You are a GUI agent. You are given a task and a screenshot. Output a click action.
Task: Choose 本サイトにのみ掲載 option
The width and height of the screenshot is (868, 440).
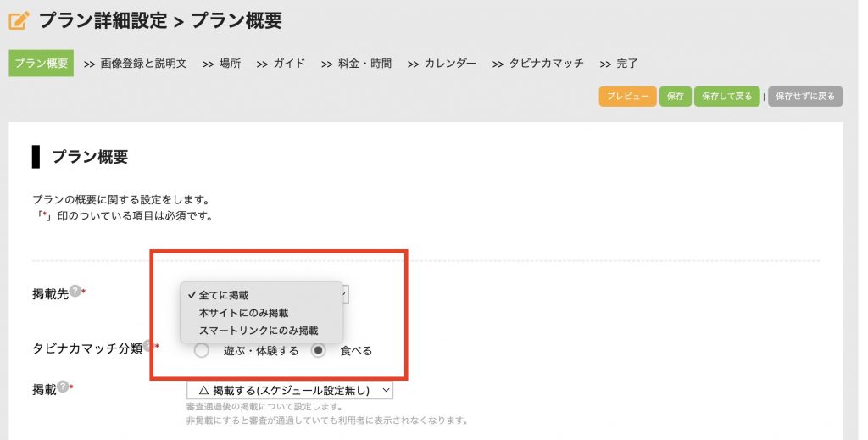tap(243, 313)
